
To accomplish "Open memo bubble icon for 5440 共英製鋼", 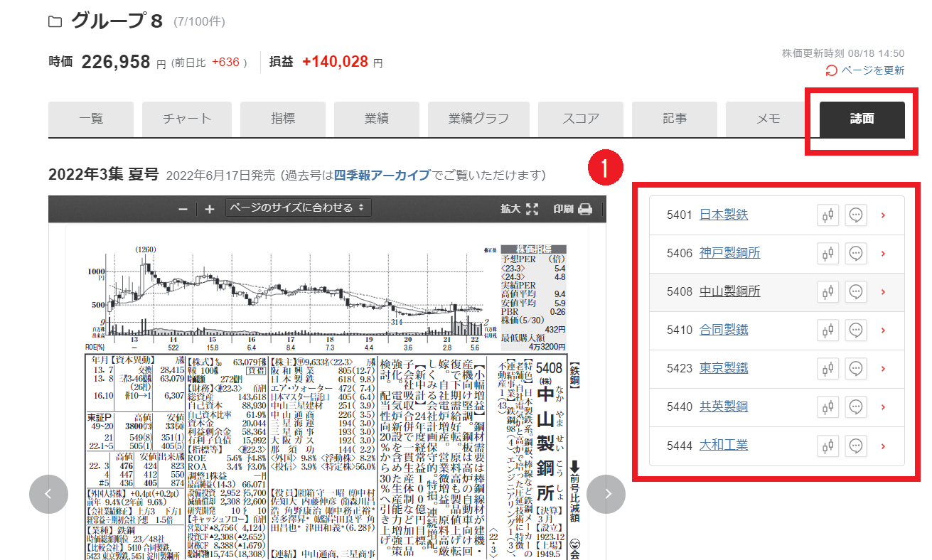I will click(x=856, y=407).
